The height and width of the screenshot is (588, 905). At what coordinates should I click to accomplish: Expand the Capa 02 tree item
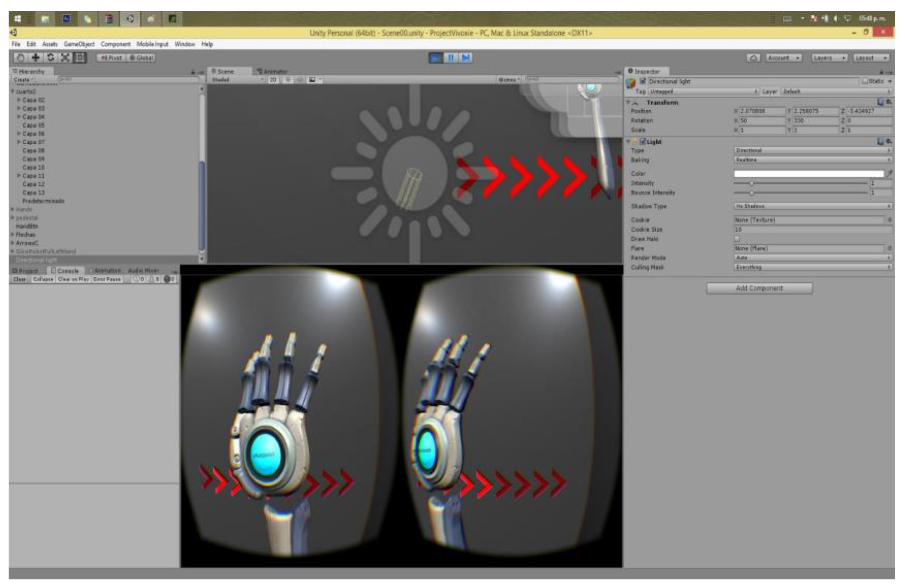19,100
